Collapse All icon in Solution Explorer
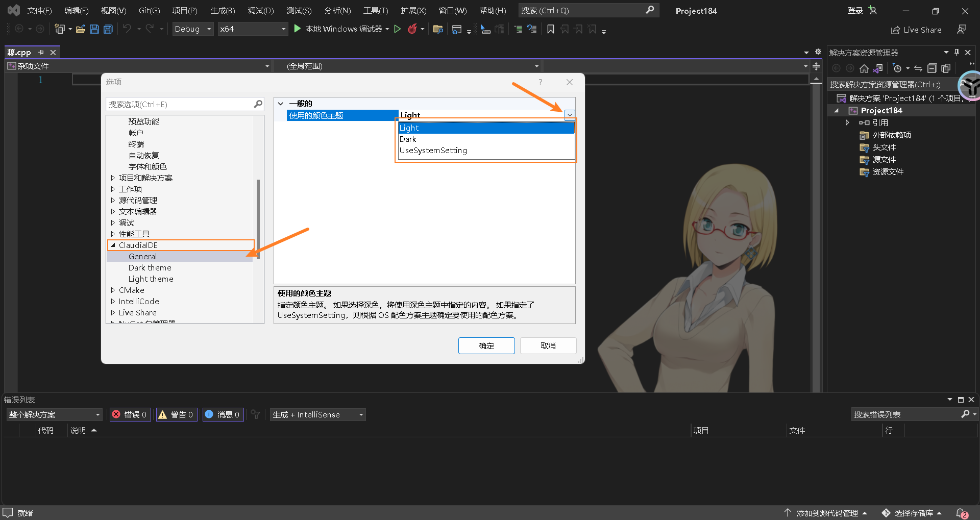 (932, 68)
